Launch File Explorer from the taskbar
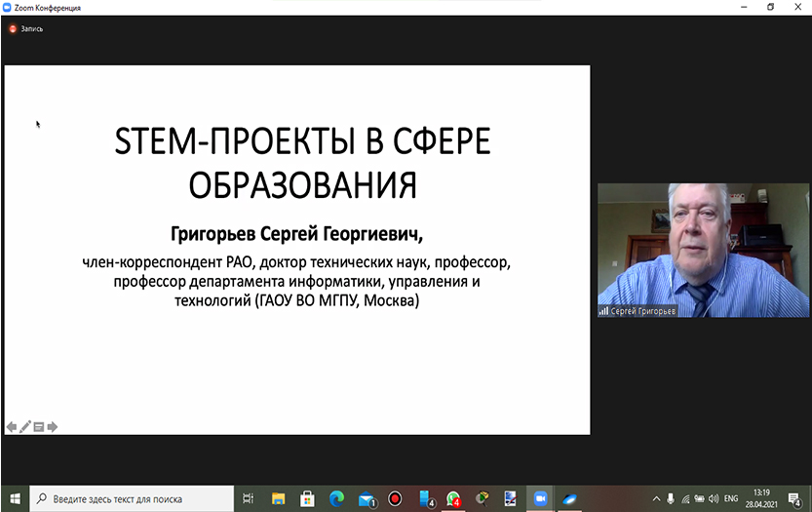This screenshot has height=512, width=812. (277, 497)
